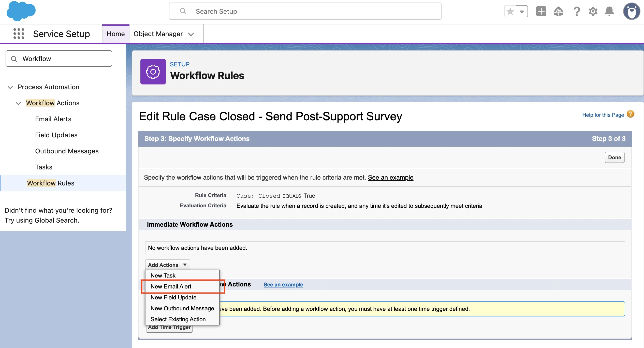Screen dimensions: 644x348
Task: Click the Workflow Rules setup gear badge
Action: click(x=153, y=72)
